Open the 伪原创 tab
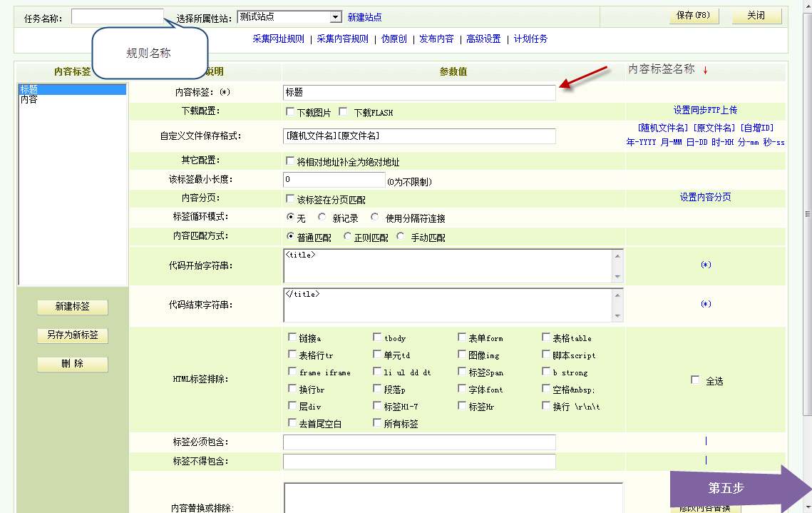 [394, 39]
